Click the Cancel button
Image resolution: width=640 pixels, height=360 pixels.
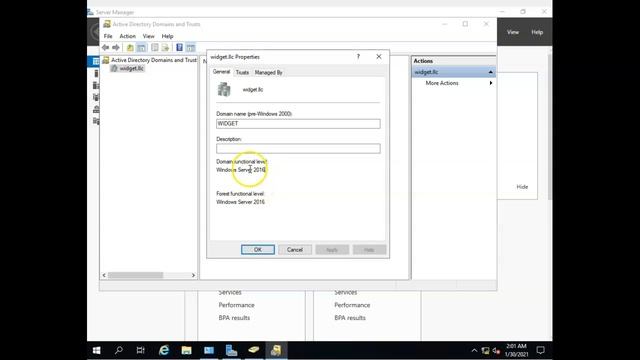click(x=295, y=250)
